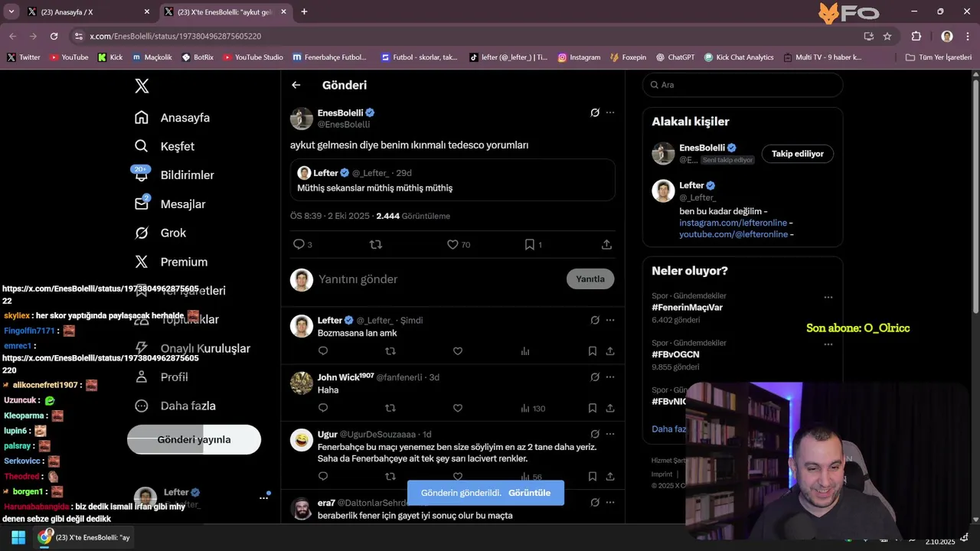
Task: Click the Ara search field
Action: 743,85
